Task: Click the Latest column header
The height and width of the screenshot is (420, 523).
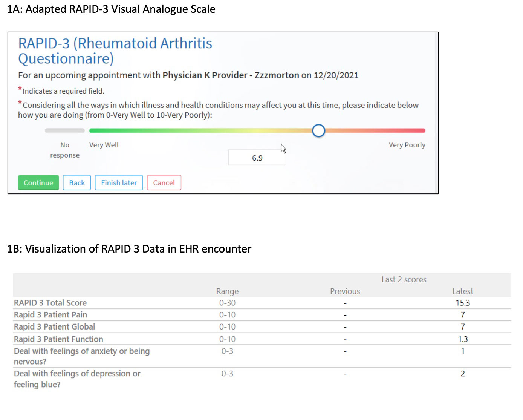Action: tap(463, 291)
